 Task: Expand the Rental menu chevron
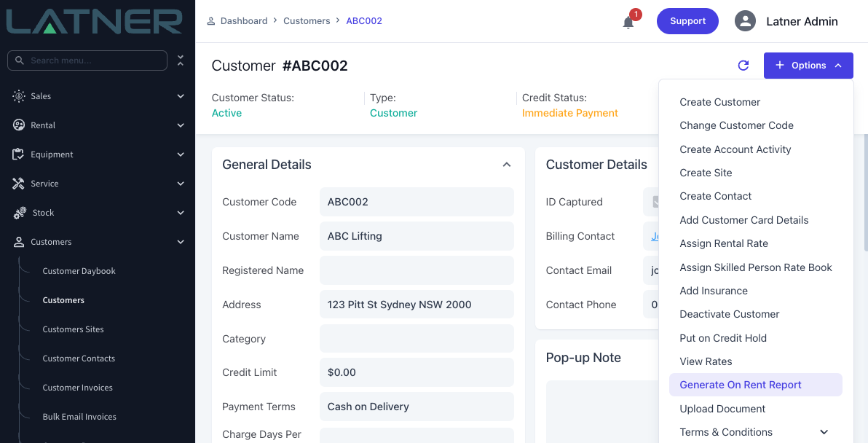[x=181, y=125]
